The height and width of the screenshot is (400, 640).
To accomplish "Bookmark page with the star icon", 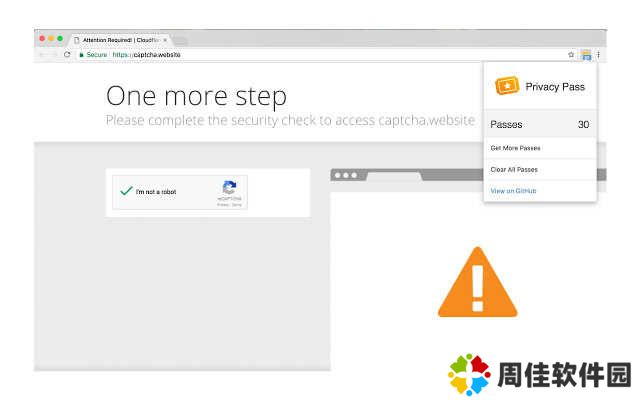I will tap(571, 55).
